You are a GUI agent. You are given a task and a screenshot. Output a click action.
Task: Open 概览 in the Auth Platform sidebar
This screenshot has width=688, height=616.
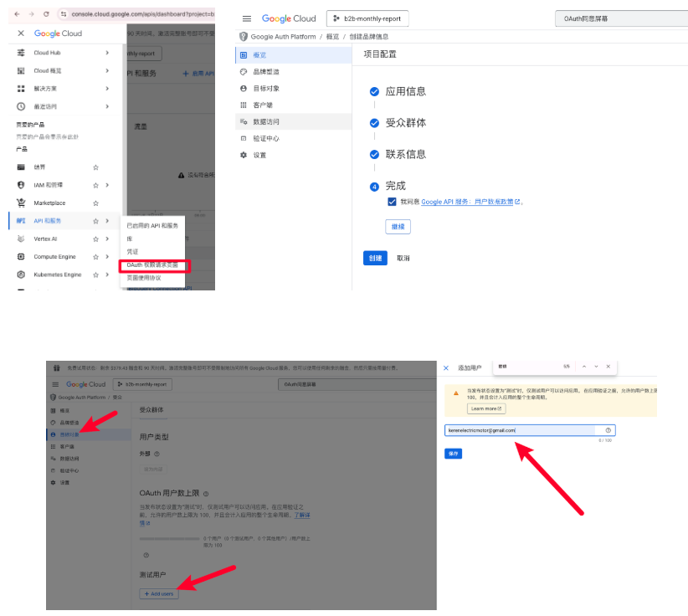click(x=294, y=55)
